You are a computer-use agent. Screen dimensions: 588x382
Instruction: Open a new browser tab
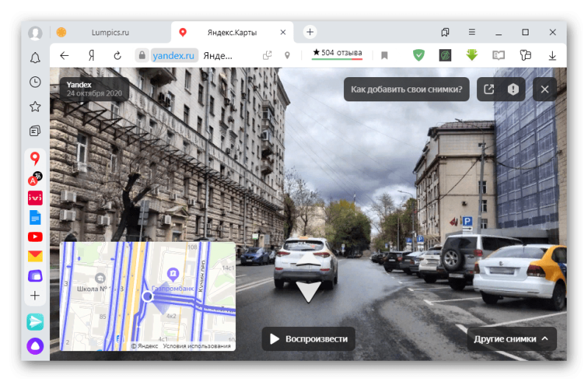pos(310,32)
